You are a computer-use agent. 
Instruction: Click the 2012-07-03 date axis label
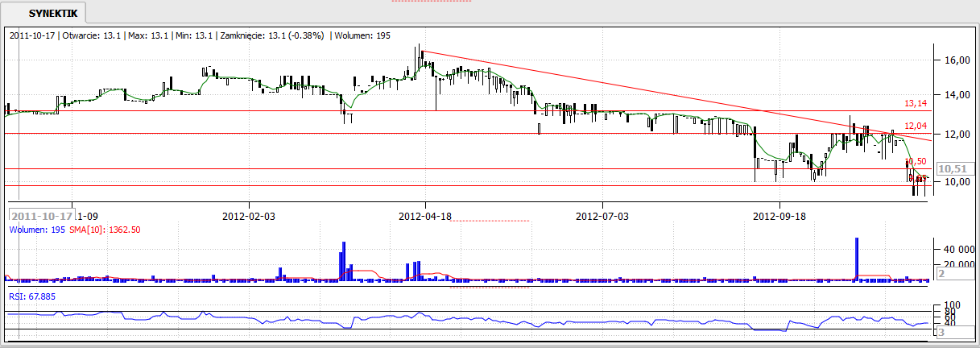pos(602,216)
